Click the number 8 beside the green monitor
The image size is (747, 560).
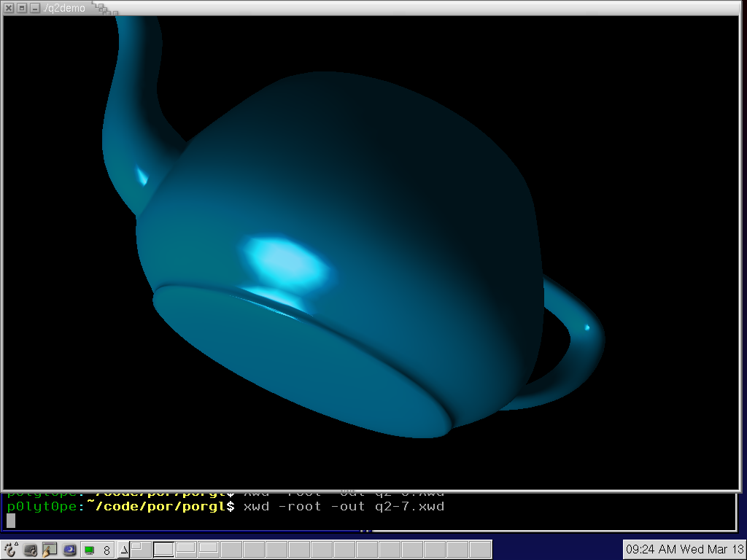click(x=107, y=550)
